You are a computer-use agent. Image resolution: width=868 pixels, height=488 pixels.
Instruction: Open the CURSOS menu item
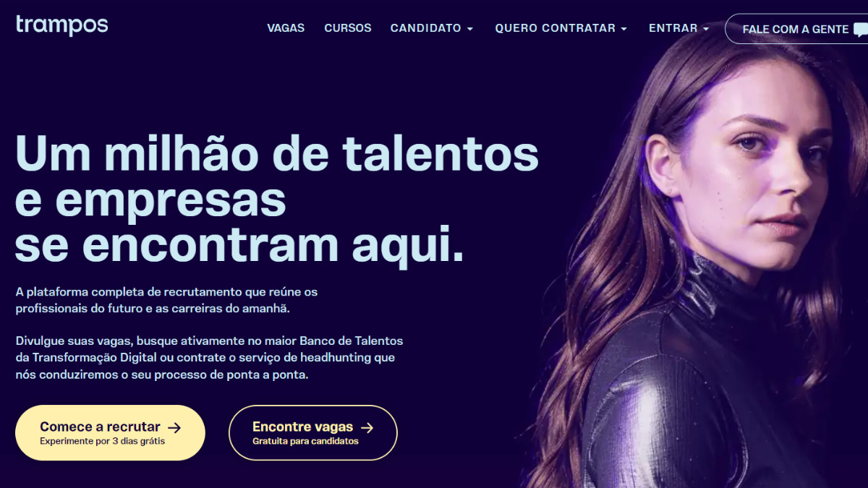coord(348,28)
